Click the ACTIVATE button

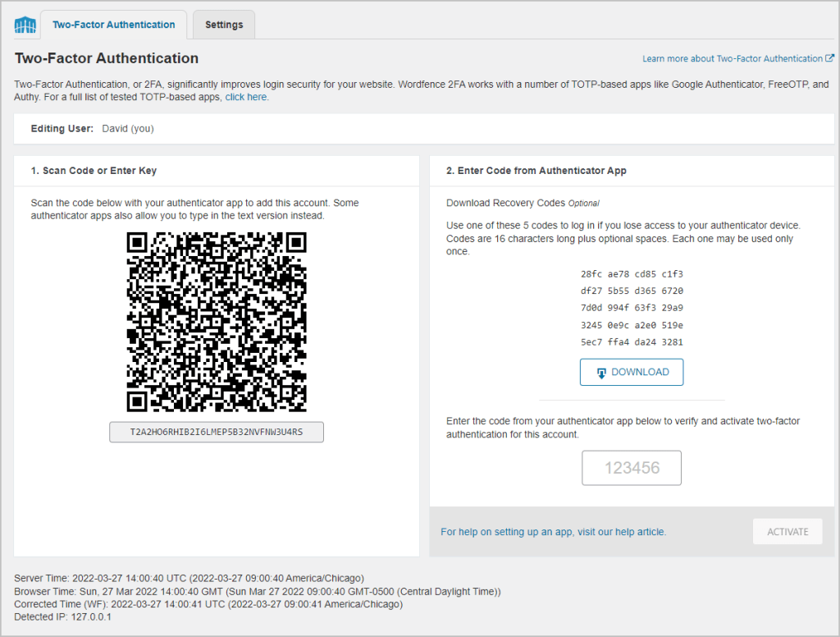click(x=787, y=531)
